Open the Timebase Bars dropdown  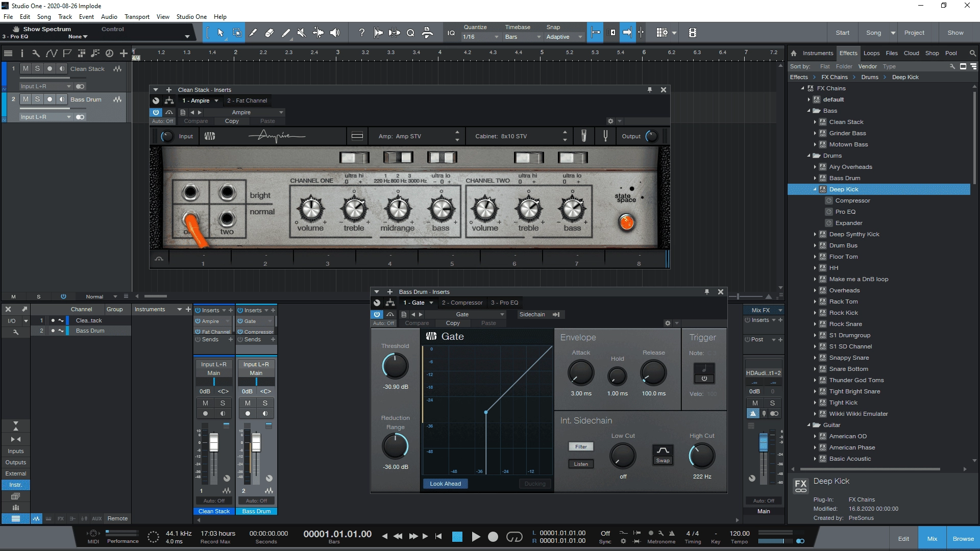[523, 37]
